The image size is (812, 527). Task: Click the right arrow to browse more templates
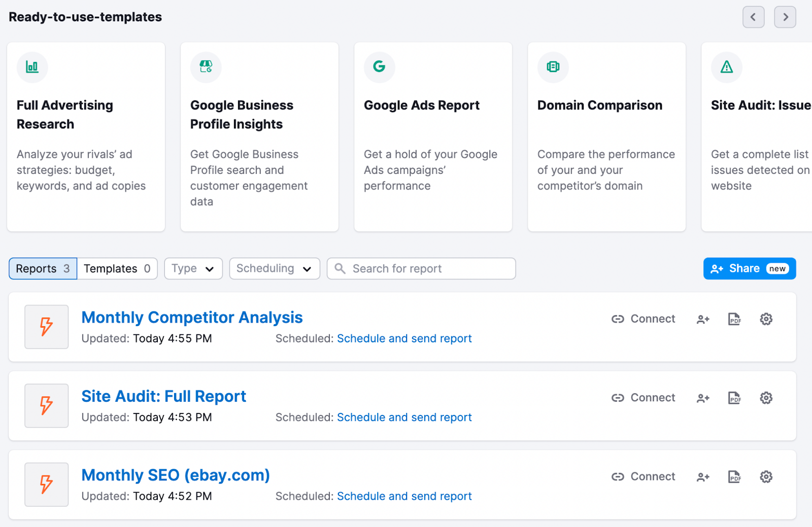(785, 17)
